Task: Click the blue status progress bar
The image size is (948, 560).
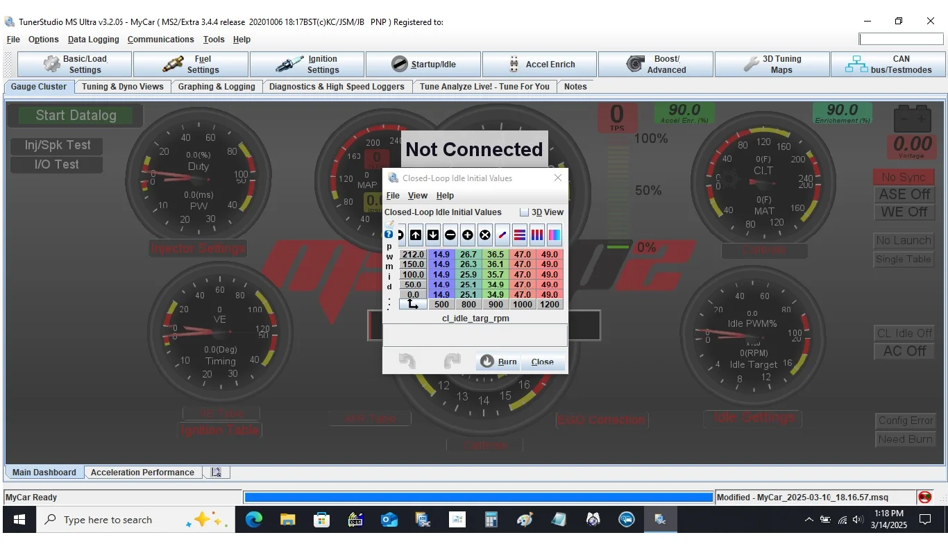Action: point(479,498)
